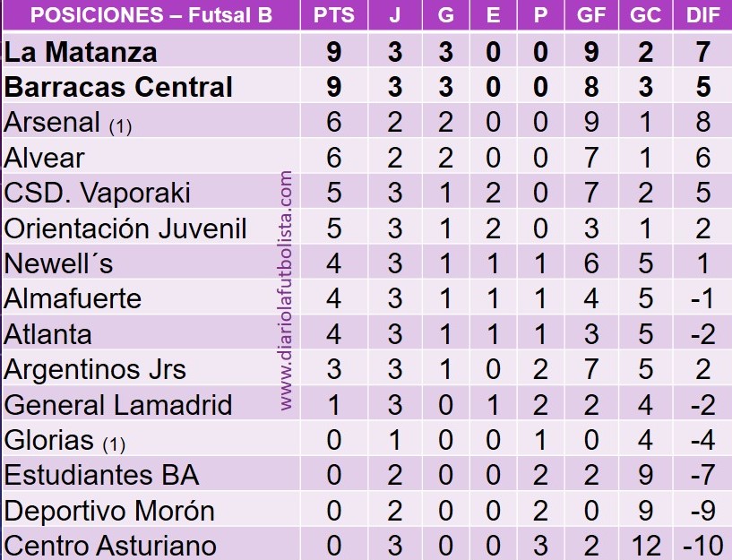Click the Atlanta team name
This screenshot has height=560, width=732.
click(48, 334)
